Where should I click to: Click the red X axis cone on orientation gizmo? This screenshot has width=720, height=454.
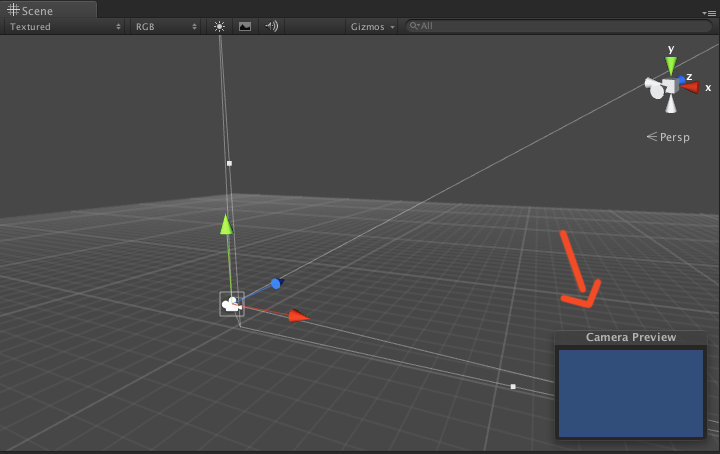coord(691,87)
